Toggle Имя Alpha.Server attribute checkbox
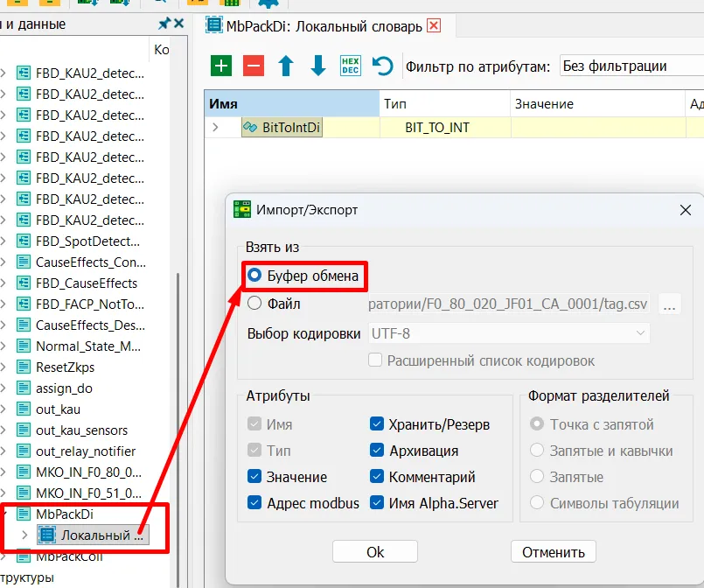The image size is (704, 588). tap(377, 502)
